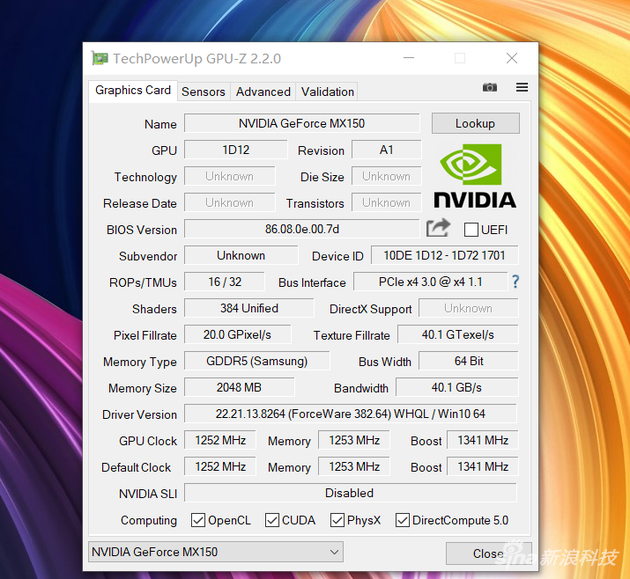This screenshot has height=579, width=630.
Task: Click the Transistors Unknown field
Action: [386, 203]
